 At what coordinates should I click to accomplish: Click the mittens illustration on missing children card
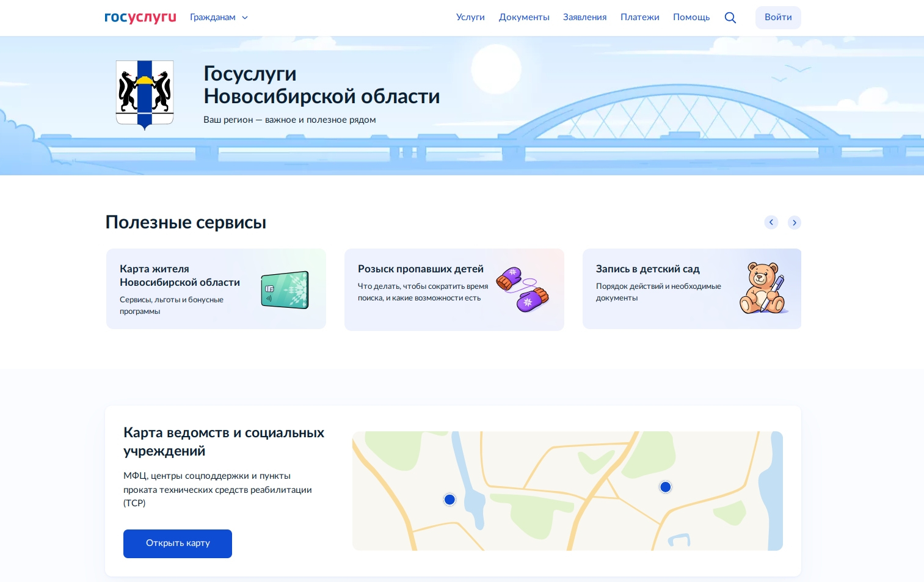[523, 289]
